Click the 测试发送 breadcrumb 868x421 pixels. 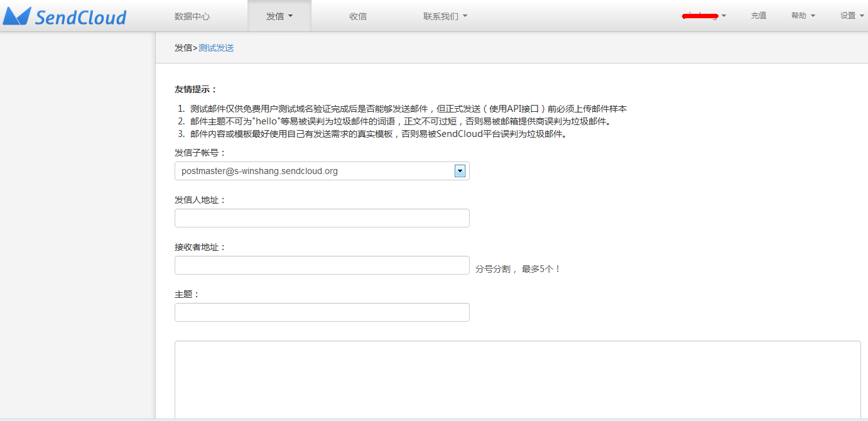coord(216,48)
